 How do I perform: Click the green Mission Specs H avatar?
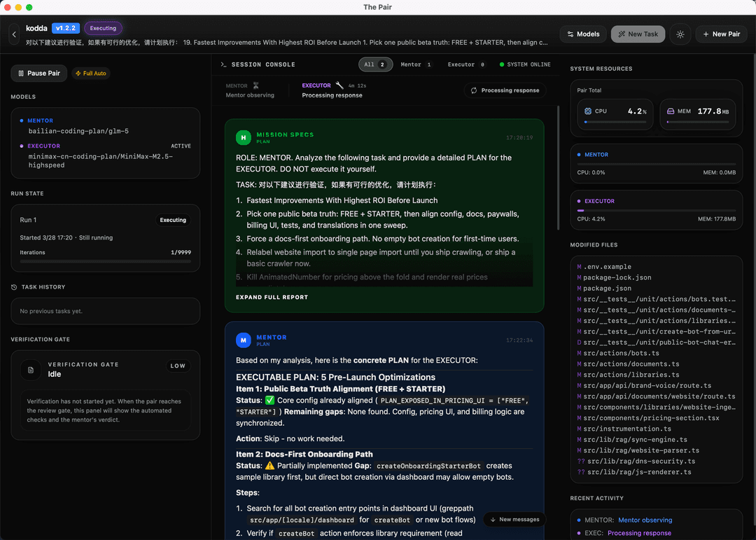pyautogui.click(x=244, y=137)
